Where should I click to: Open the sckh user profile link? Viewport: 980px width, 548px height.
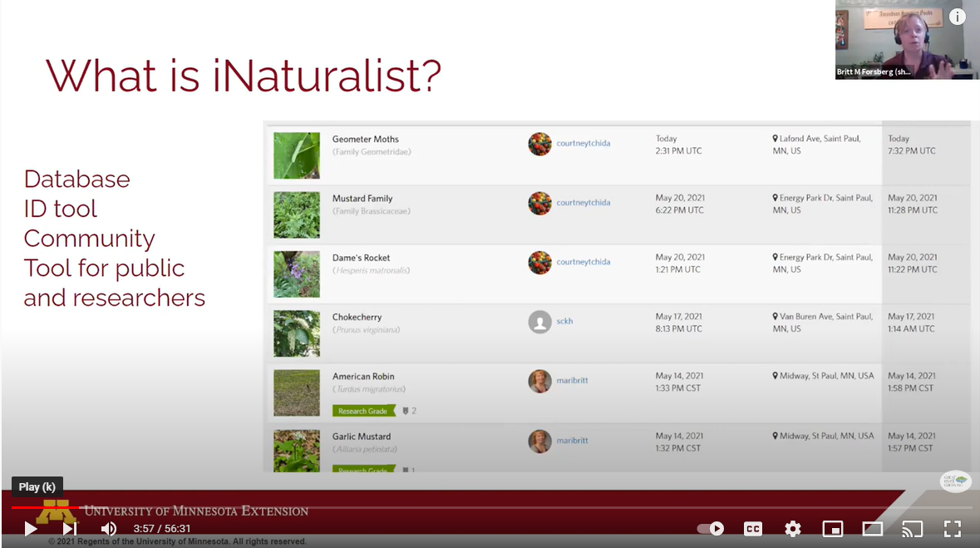click(x=564, y=321)
